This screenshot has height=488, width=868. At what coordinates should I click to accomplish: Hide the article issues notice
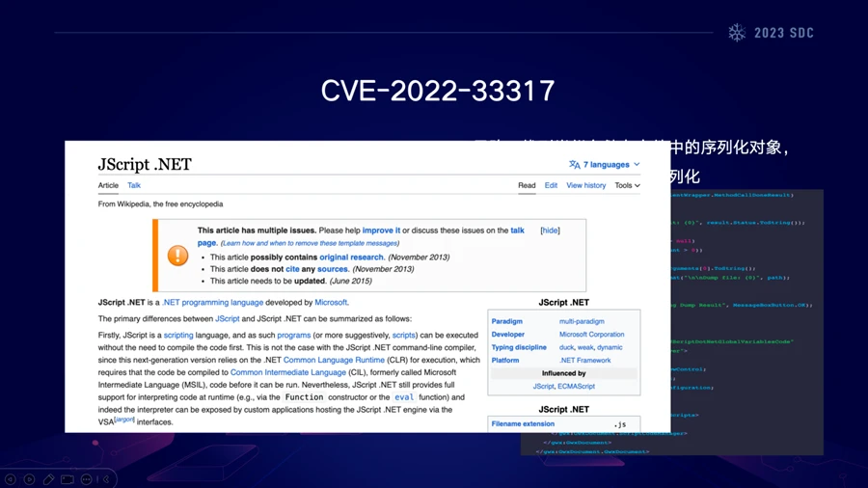[x=550, y=230]
